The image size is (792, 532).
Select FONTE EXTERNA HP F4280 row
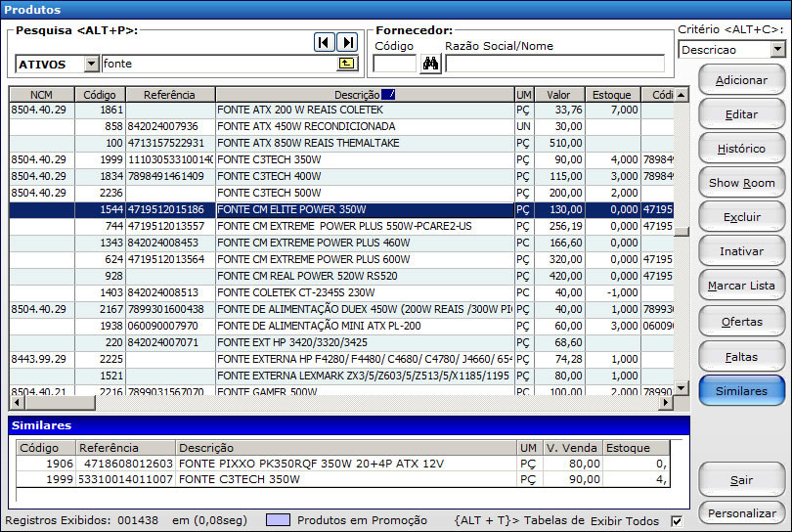[341, 359]
